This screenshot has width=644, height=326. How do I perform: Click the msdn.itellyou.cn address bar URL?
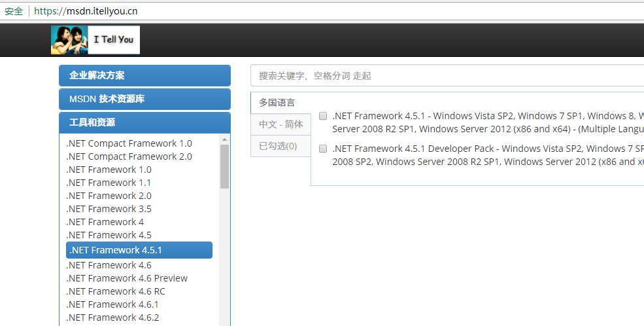86,11
